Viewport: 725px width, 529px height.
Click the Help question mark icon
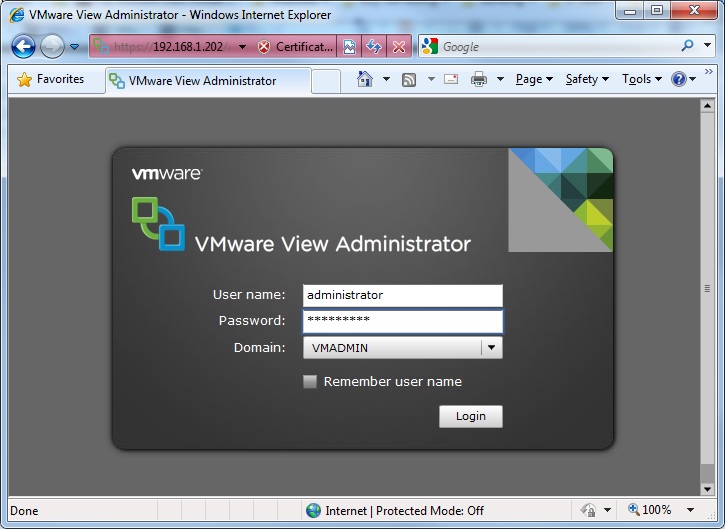679,79
